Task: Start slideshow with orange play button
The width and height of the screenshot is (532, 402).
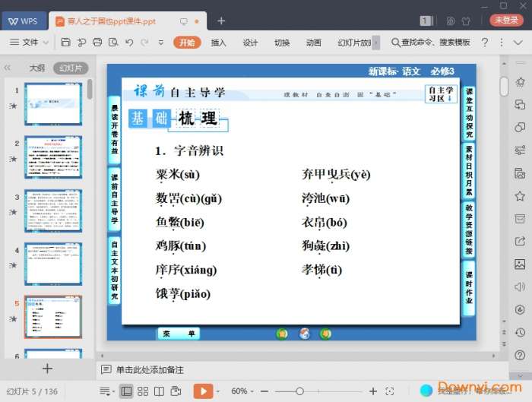Action: [x=203, y=391]
